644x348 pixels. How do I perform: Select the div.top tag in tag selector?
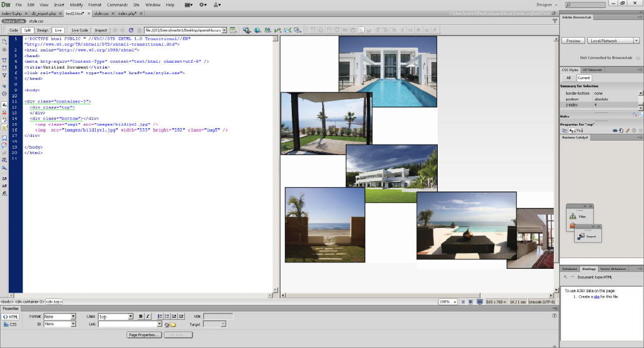pyautogui.click(x=53, y=302)
